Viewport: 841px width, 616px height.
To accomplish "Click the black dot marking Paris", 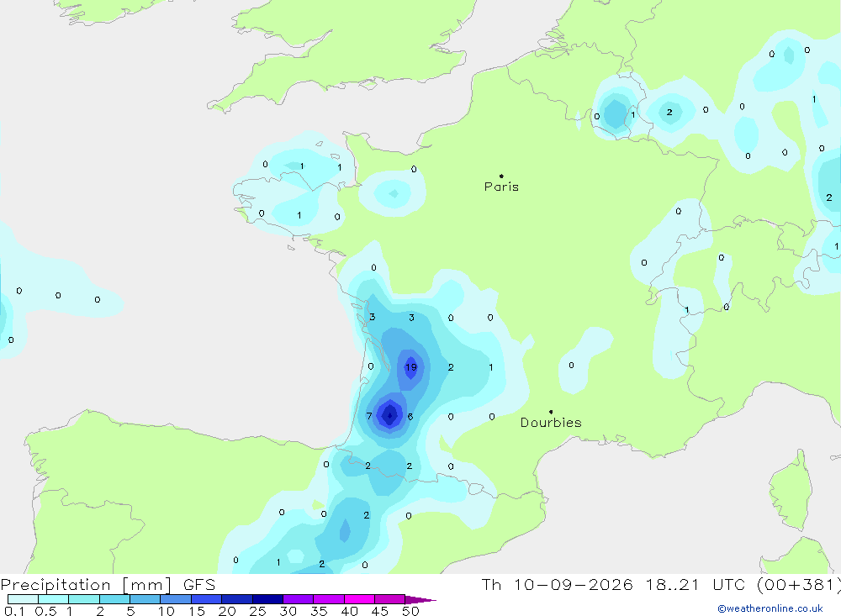I will pos(501,176).
